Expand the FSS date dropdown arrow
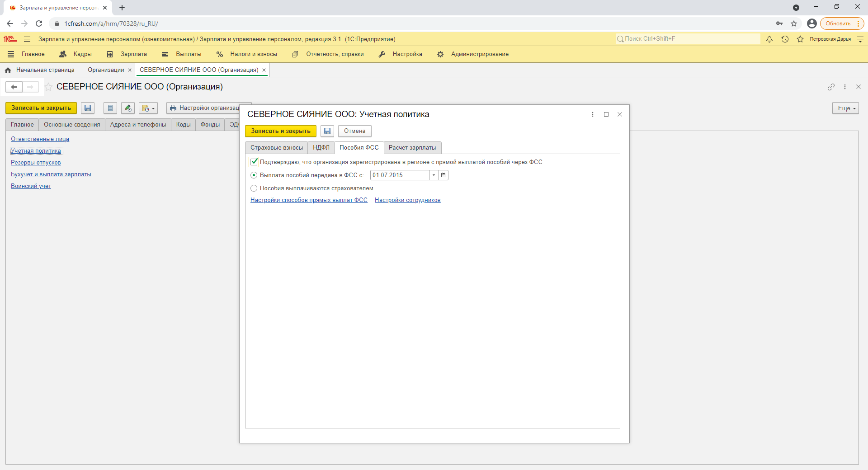Viewport: 868px width, 470px height. (x=434, y=175)
